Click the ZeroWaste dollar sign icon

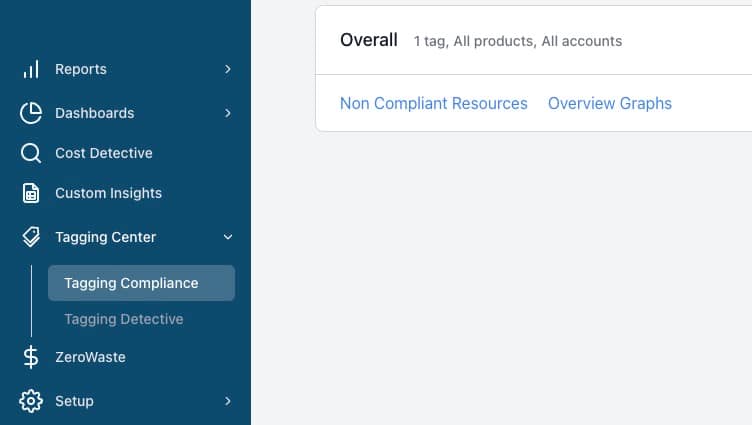(x=31, y=357)
